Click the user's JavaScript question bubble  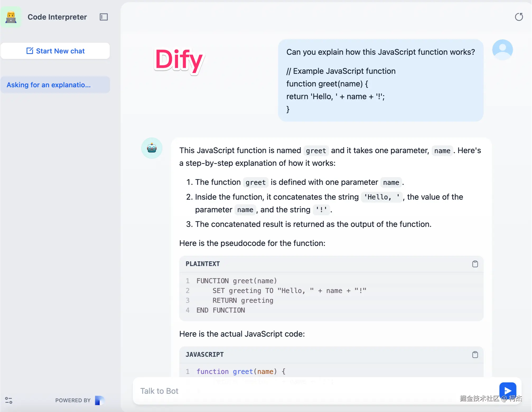point(380,80)
